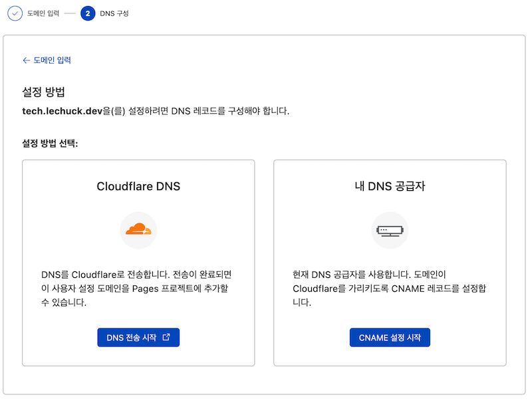Click the connector line between the steps
The image size is (532, 401).
pyautogui.click(x=70, y=13)
